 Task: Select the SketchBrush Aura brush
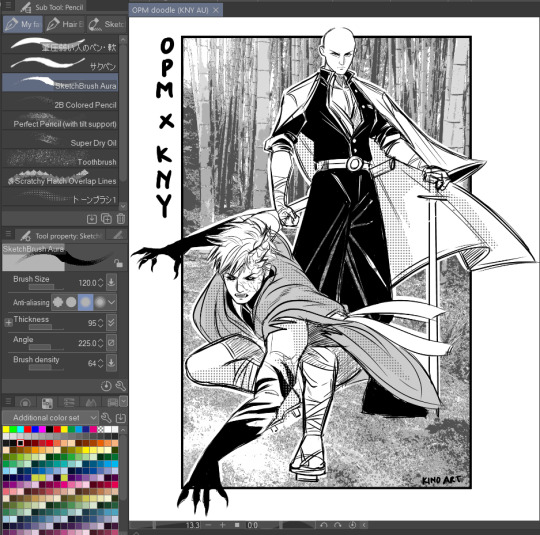click(x=60, y=83)
